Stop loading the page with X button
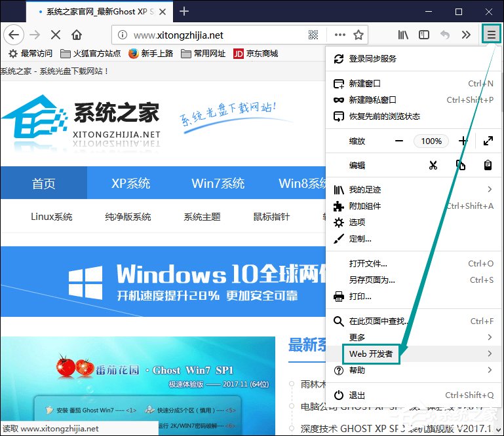This screenshot has height=436, width=504. (x=55, y=35)
